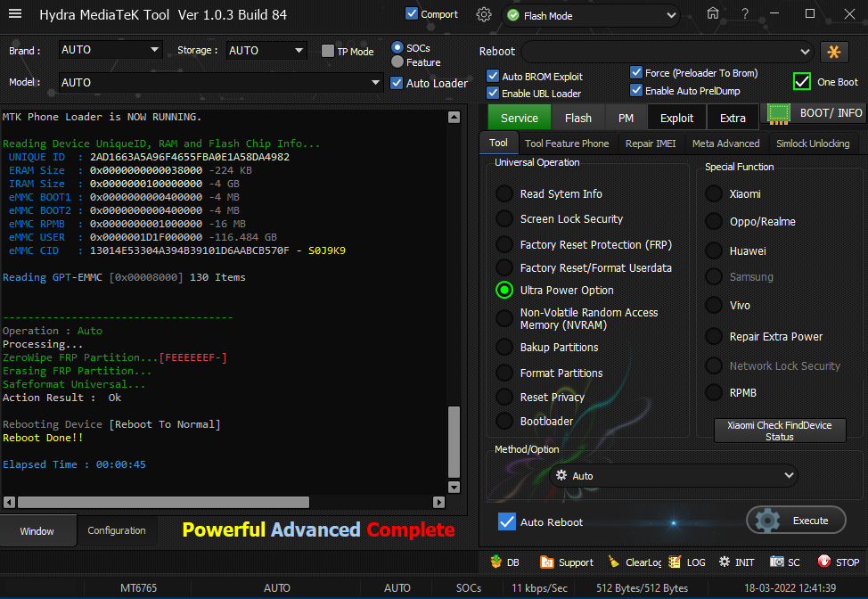Select RPMB special function

[x=714, y=392]
